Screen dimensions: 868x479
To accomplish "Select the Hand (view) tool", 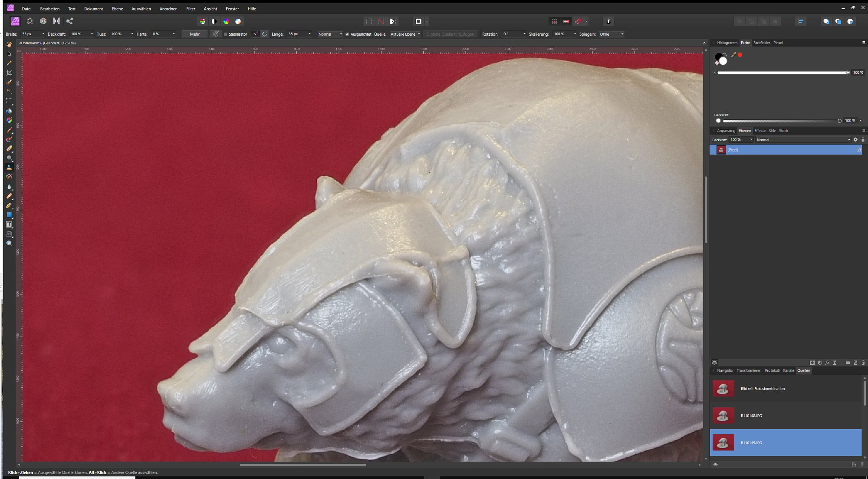I will pyautogui.click(x=9, y=44).
